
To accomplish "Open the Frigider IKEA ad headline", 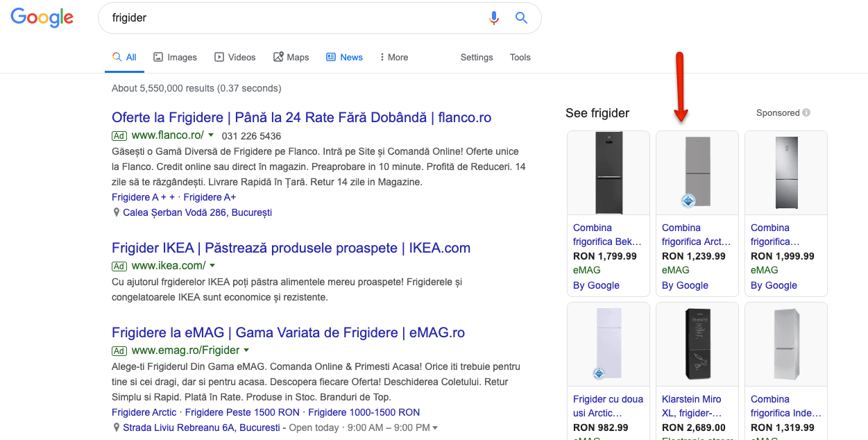I will 291,248.
